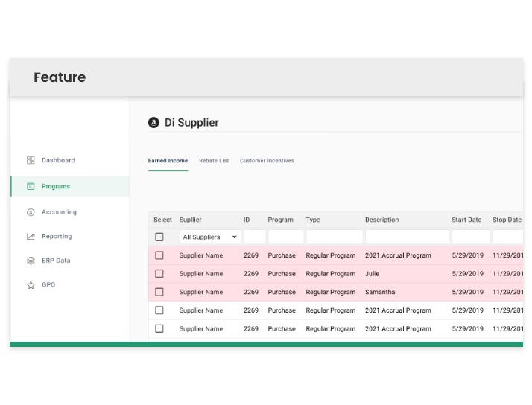Click the ERP Data database icon
Screen dimensions: 532x405
31,261
